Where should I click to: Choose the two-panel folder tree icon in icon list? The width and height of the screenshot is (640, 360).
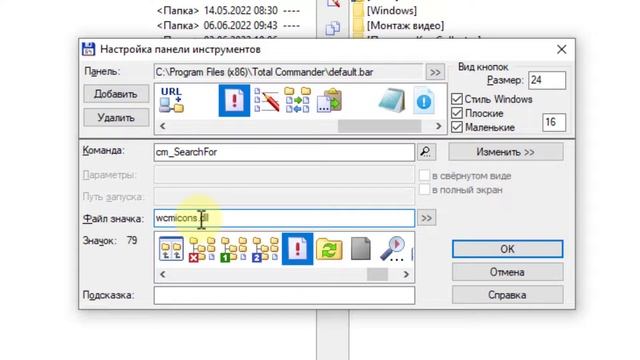point(171,249)
